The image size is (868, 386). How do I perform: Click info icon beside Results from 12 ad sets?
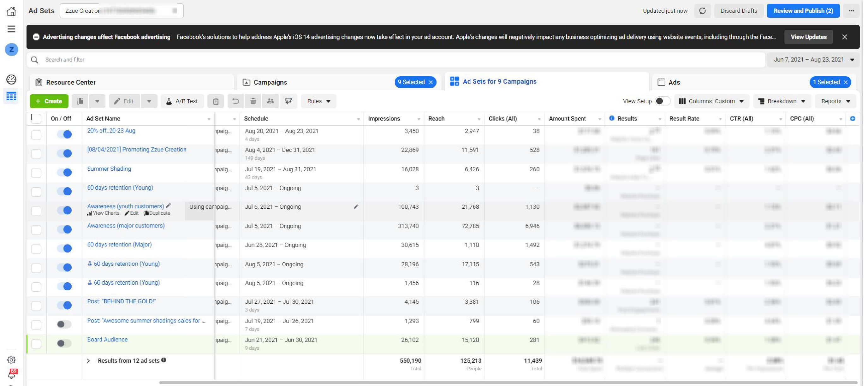coord(164,360)
